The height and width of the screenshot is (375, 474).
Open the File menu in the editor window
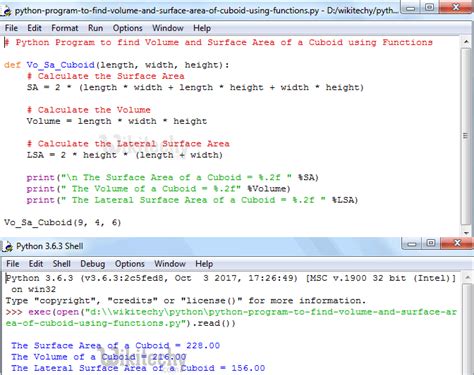(x=11, y=28)
